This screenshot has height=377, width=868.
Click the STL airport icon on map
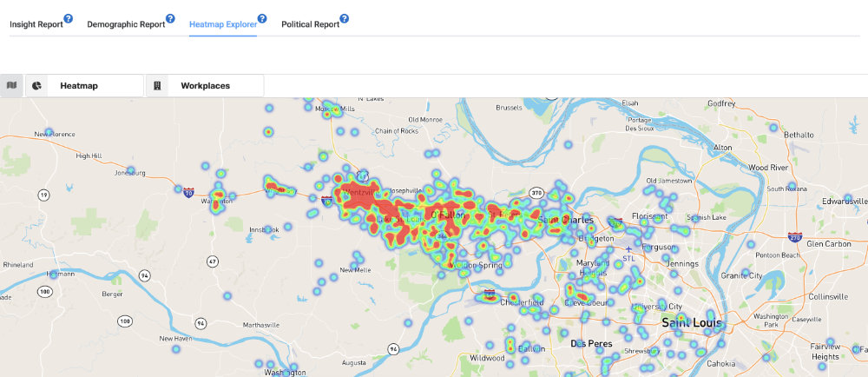pos(628,249)
